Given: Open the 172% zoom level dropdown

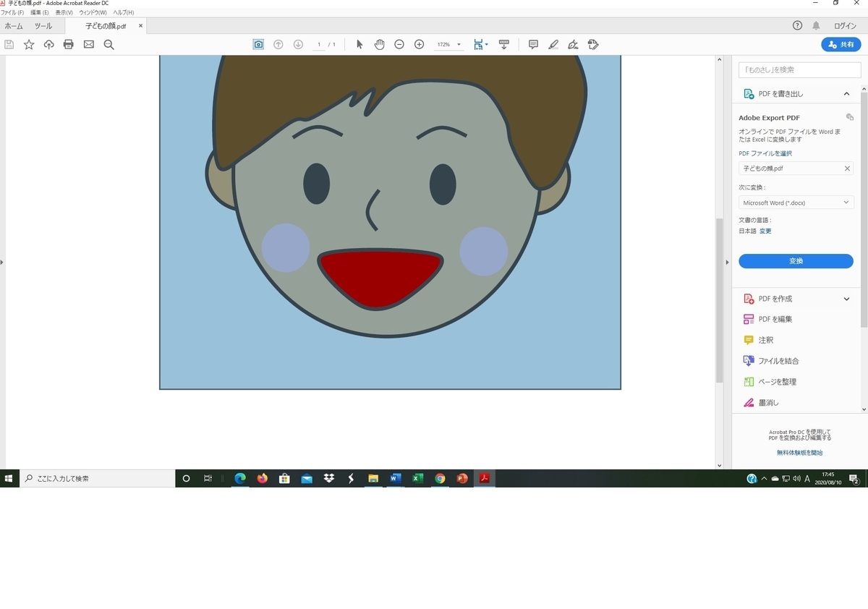Looking at the screenshot, I should (448, 45).
